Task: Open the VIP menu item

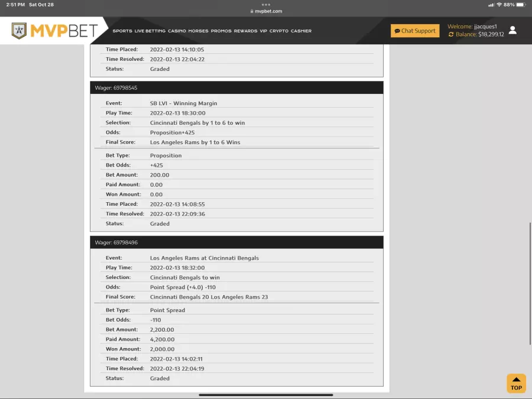Action: coord(263,31)
